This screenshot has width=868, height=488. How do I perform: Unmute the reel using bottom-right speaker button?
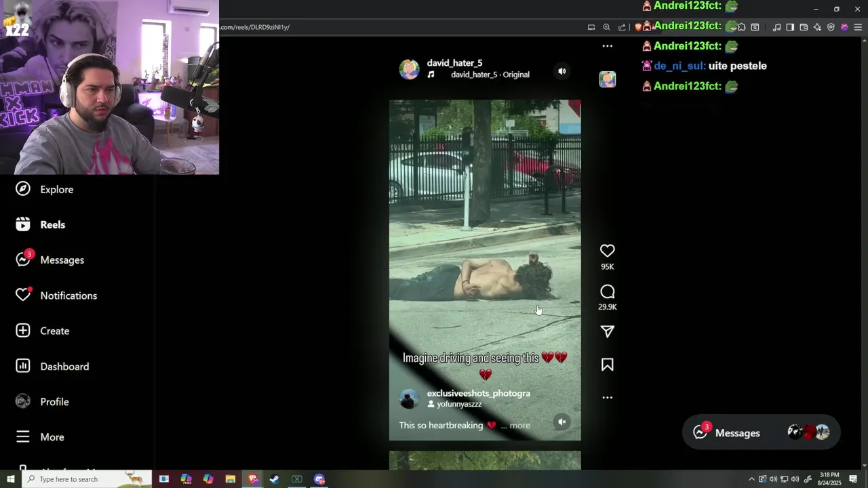(561, 422)
